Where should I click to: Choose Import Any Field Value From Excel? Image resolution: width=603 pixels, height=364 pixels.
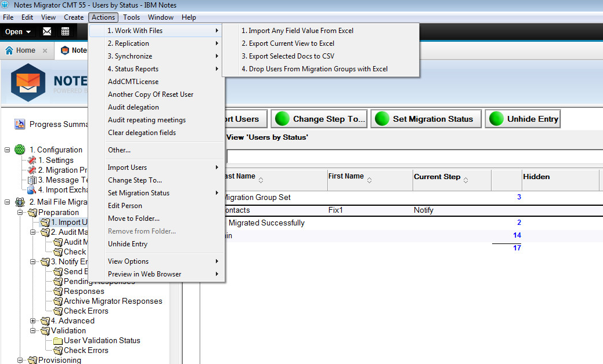click(321, 31)
